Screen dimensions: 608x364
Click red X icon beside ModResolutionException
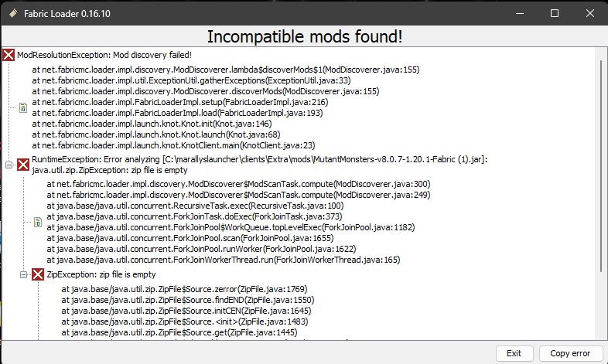point(9,55)
